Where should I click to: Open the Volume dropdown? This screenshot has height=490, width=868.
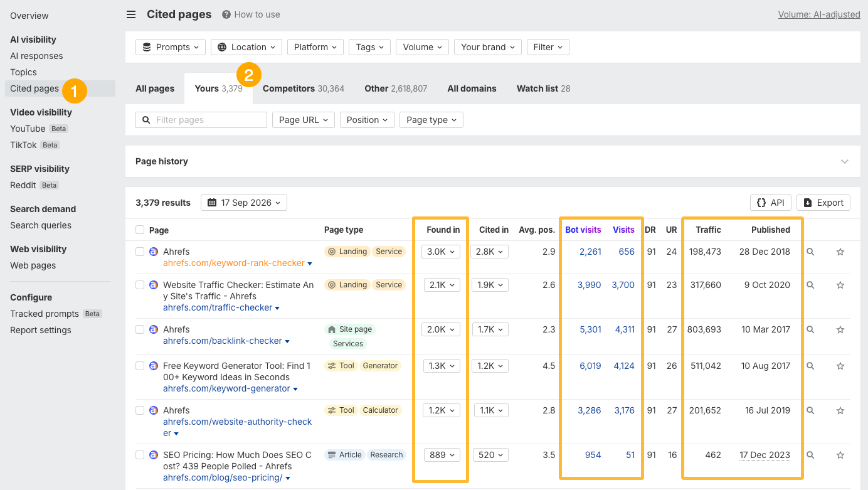tap(422, 47)
